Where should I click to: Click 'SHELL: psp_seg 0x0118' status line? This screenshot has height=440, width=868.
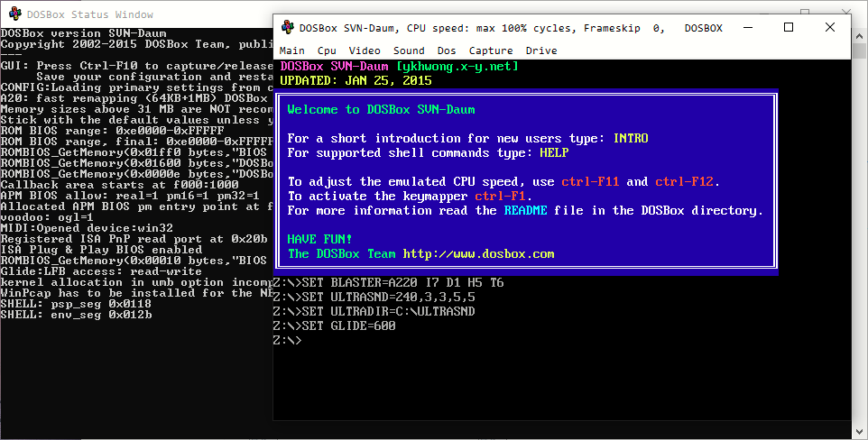tap(76, 304)
